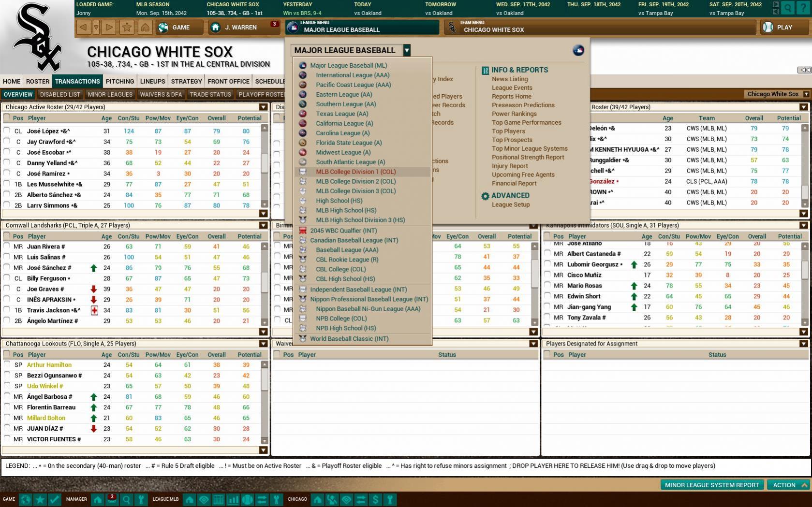Open the Chicago White Sox team selector dropdown
Screen dimensions: 812x507
click(x=806, y=94)
